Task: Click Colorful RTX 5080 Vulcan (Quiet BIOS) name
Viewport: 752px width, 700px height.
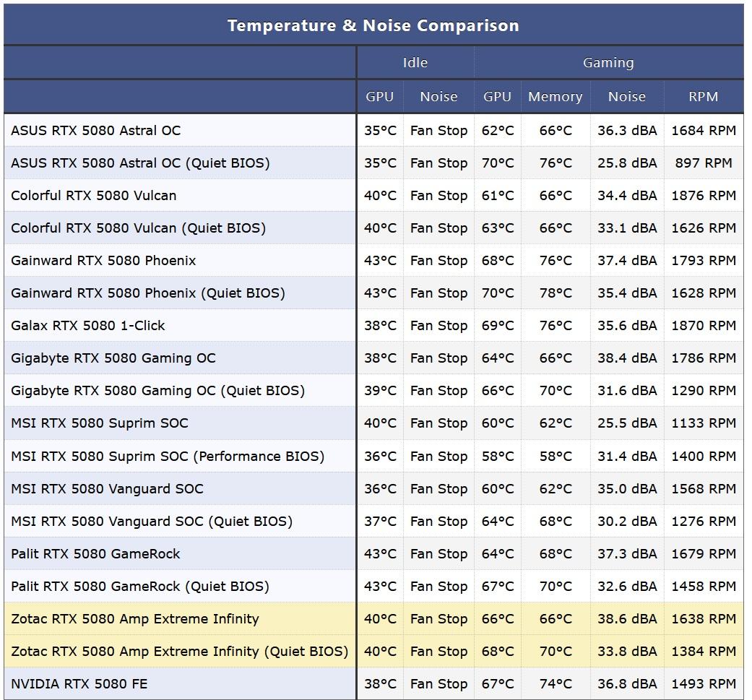Action: coord(139,228)
